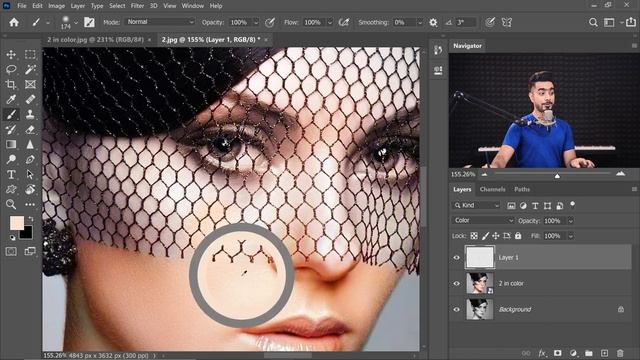Viewport: 640px width, 360px height.
Task: Delete layer trash button
Action: tap(620, 353)
